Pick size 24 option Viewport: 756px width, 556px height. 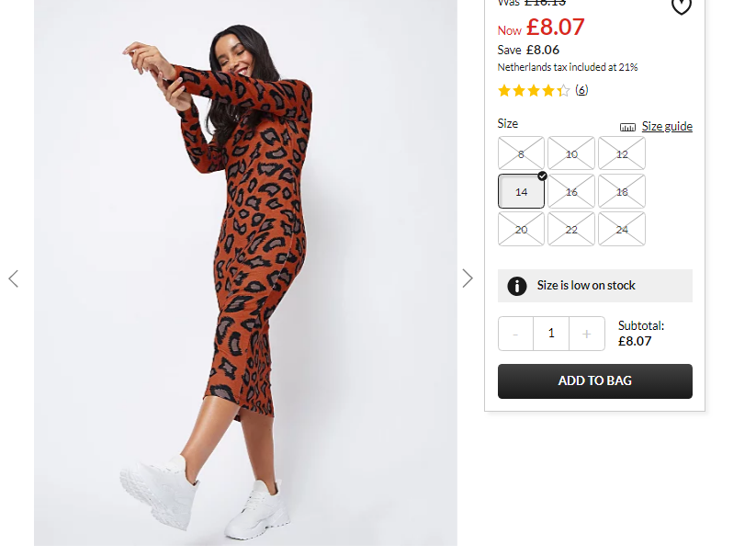622,229
